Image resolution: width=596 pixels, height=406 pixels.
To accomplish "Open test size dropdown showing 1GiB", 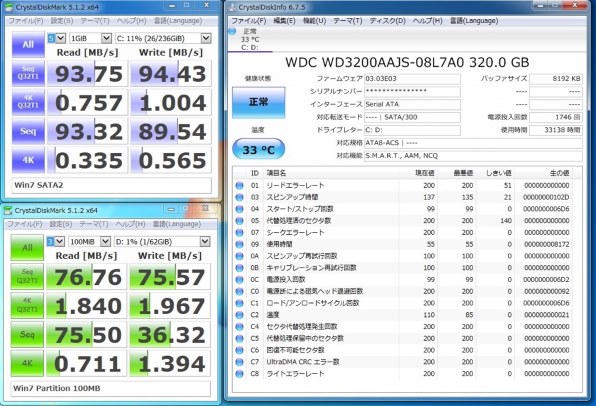I will (x=90, y=38).
